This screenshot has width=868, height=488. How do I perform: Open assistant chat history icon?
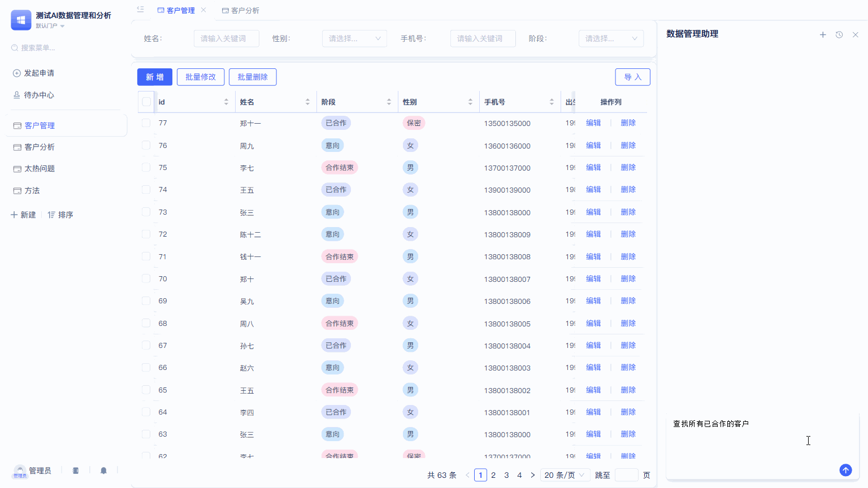pos(839,34)
